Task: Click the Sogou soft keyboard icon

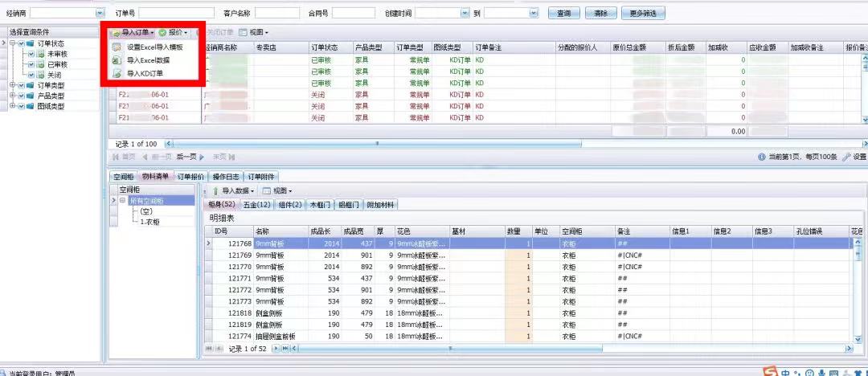Action: click(834, 373)
